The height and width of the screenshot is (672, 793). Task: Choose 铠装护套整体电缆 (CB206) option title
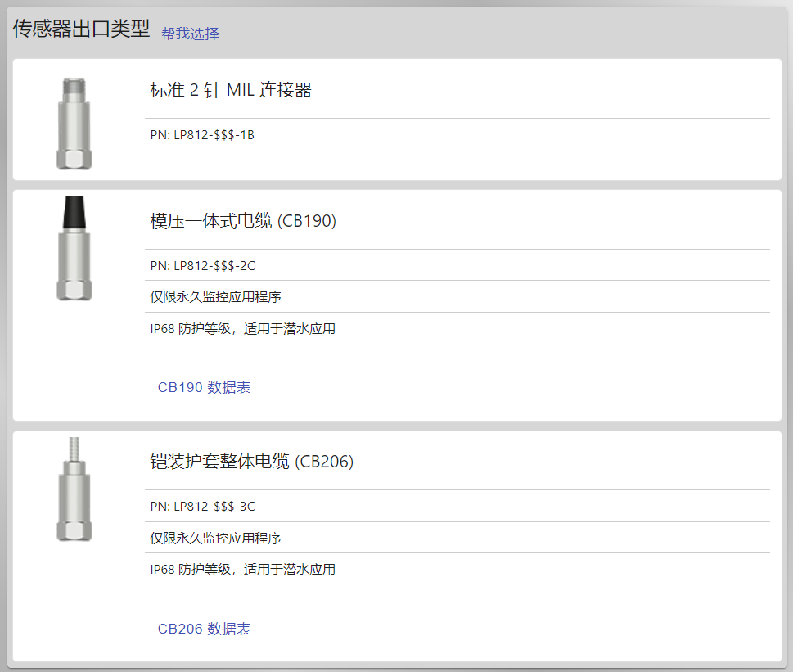point(251,462)
